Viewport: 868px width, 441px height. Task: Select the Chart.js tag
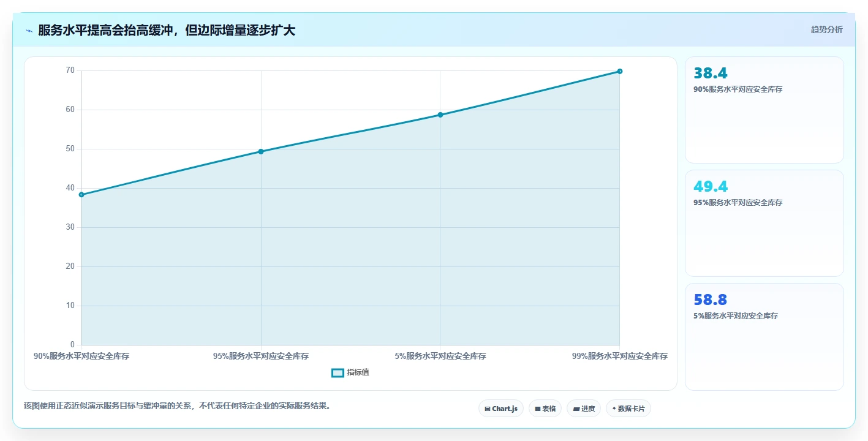[x=501, y=409]
